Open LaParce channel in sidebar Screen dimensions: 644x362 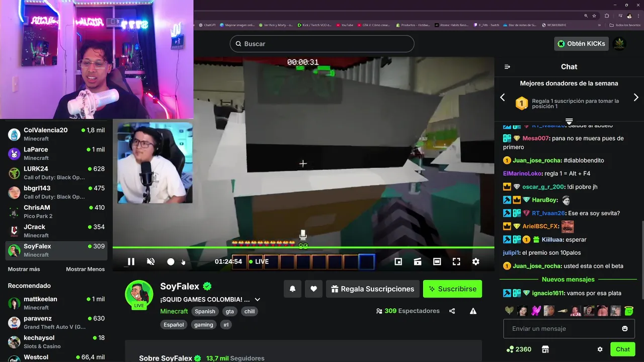coord(56,153)
